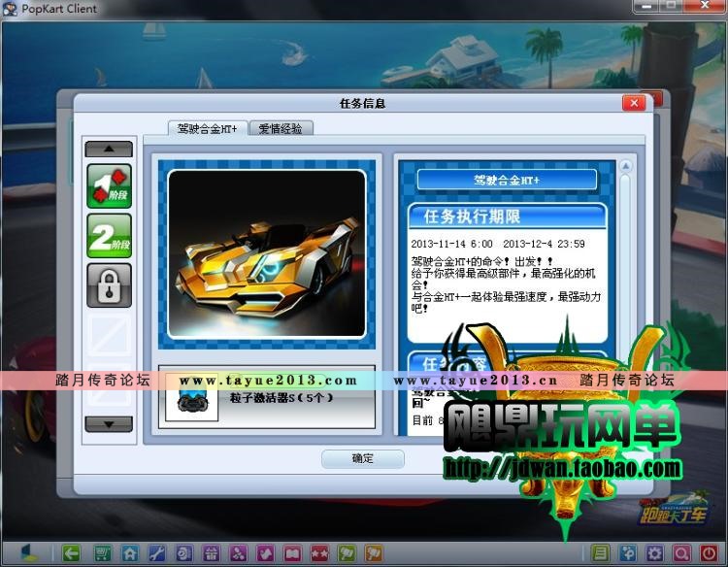Click the locked stage padlock icon
Viewport: 728px width, 567px height.
click(x=110, y=285)
